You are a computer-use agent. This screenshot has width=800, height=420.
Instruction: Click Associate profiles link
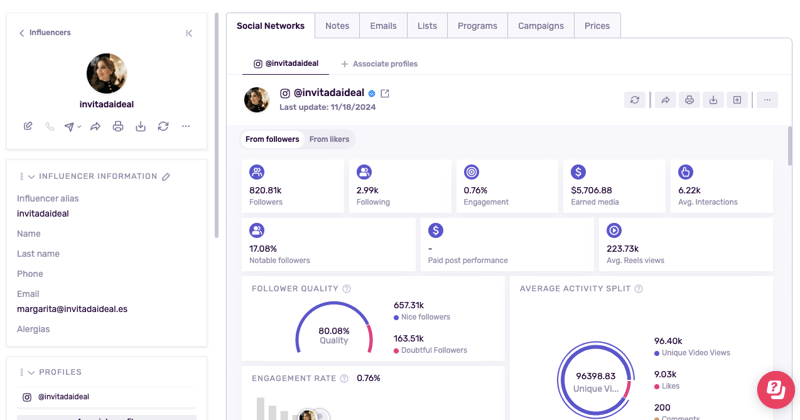pyautogui.click(x=379, y=64)
